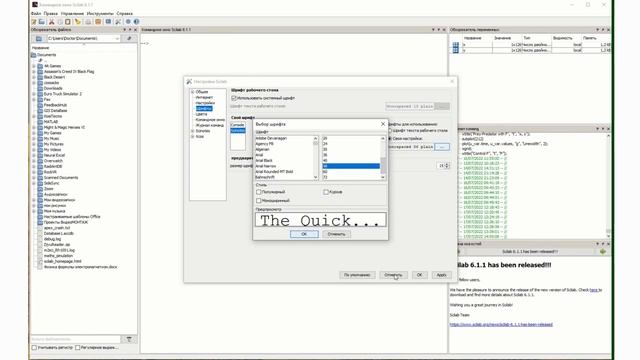Open Scilab preferences via toolbar tools icon
This screenshot has height=360, width=640.
(118, 22)
